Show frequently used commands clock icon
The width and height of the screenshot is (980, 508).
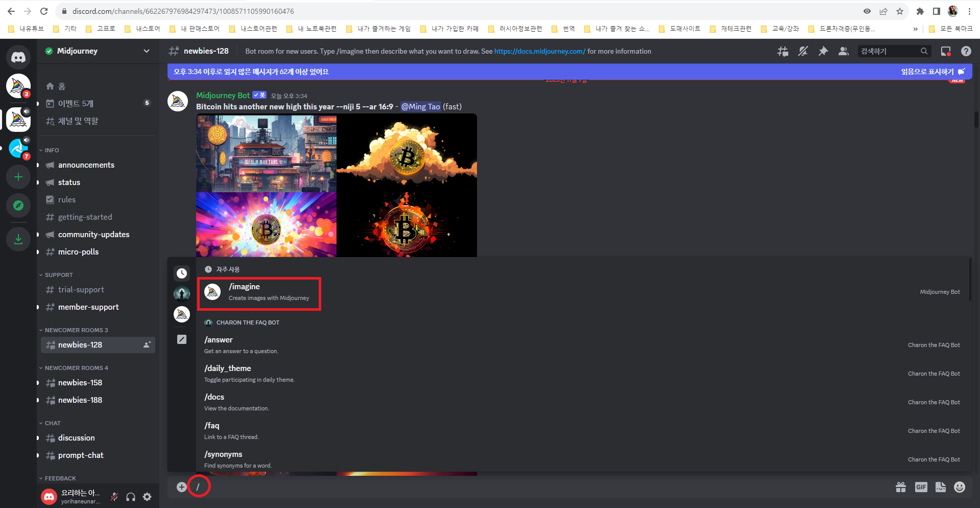tap(182, 273)
